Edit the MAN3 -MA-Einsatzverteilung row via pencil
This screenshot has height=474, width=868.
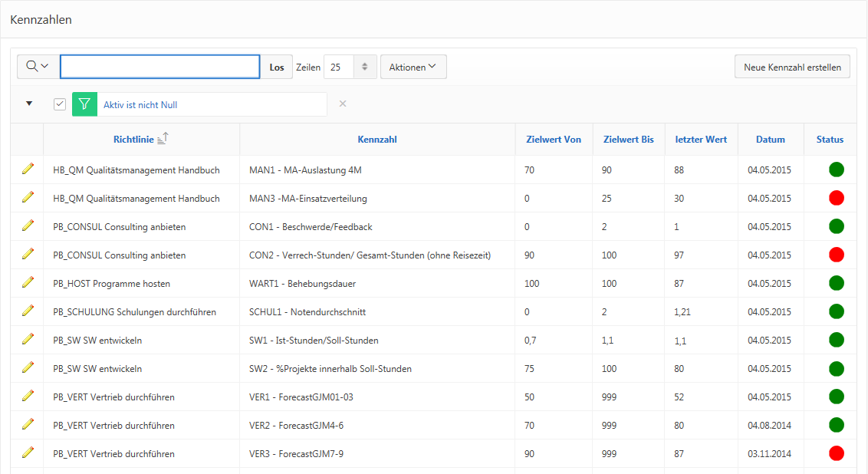point(28,197)
